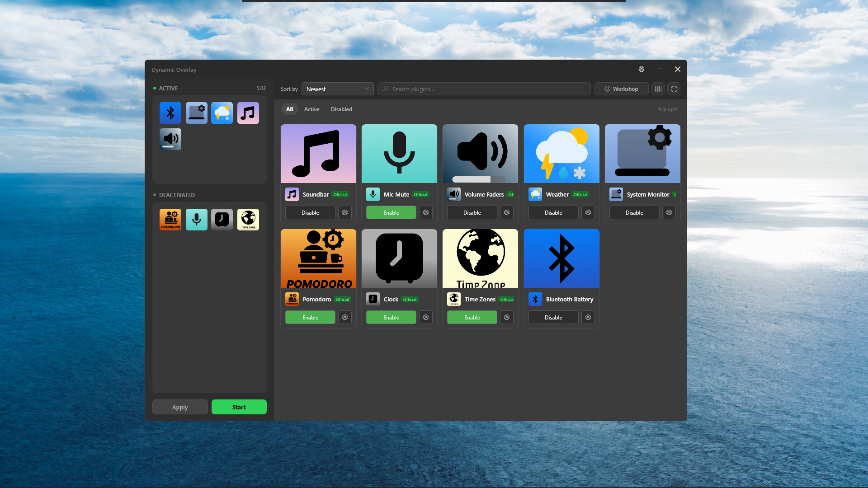Open the Bluetooth Battery plugin thumbnail
The height and width of the screenshot is (488, 868).
[x=561, y=258]
